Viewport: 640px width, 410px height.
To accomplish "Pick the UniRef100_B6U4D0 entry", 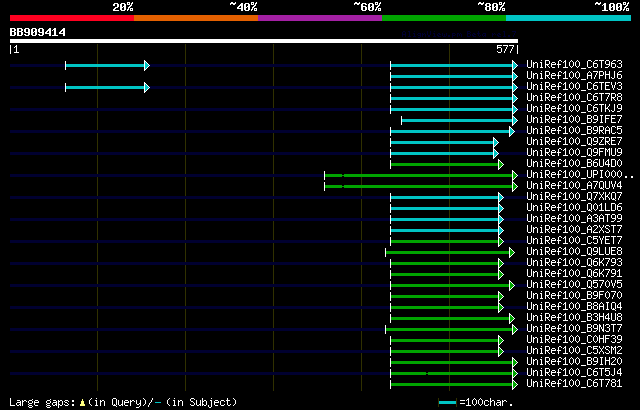I will (x=574, y=164).
